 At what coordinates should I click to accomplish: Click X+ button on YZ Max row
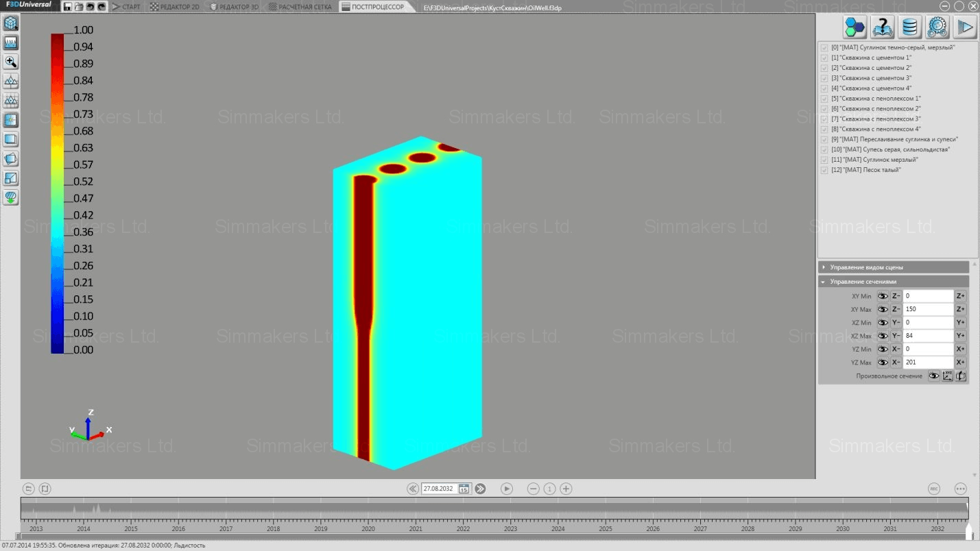pyautogui.click(x=961, y=363)
